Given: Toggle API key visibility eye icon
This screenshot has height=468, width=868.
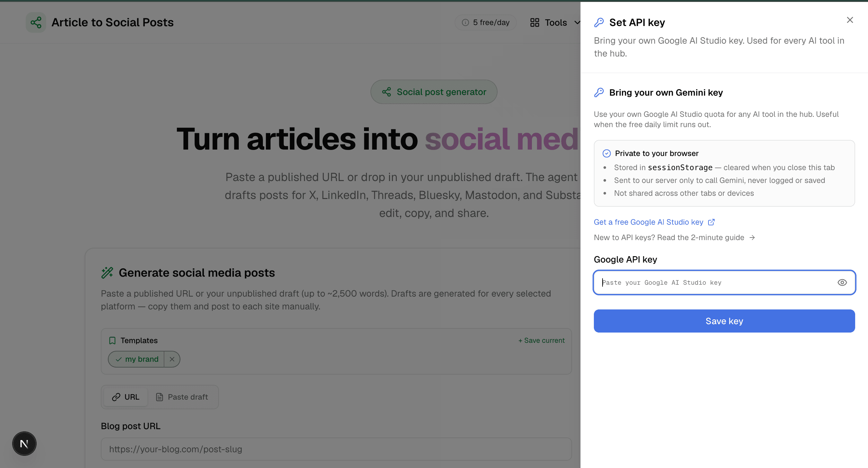Looking at the screenshot, I should [842, 282].
